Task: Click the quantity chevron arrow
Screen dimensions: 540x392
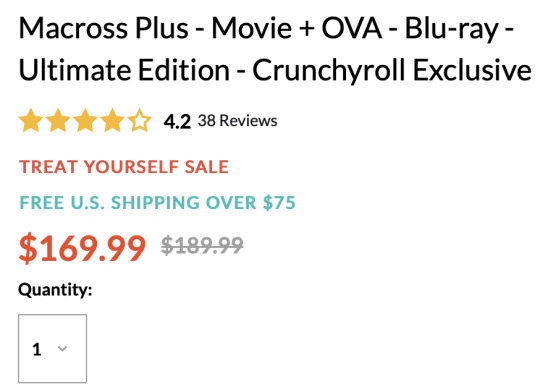Action: [x=62, y=349]
